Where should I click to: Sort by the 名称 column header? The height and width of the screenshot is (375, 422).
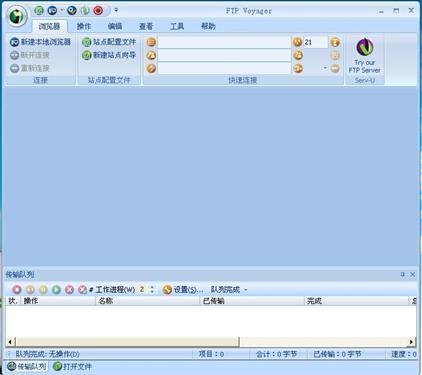pyautogui.click(x=148, y=301)
